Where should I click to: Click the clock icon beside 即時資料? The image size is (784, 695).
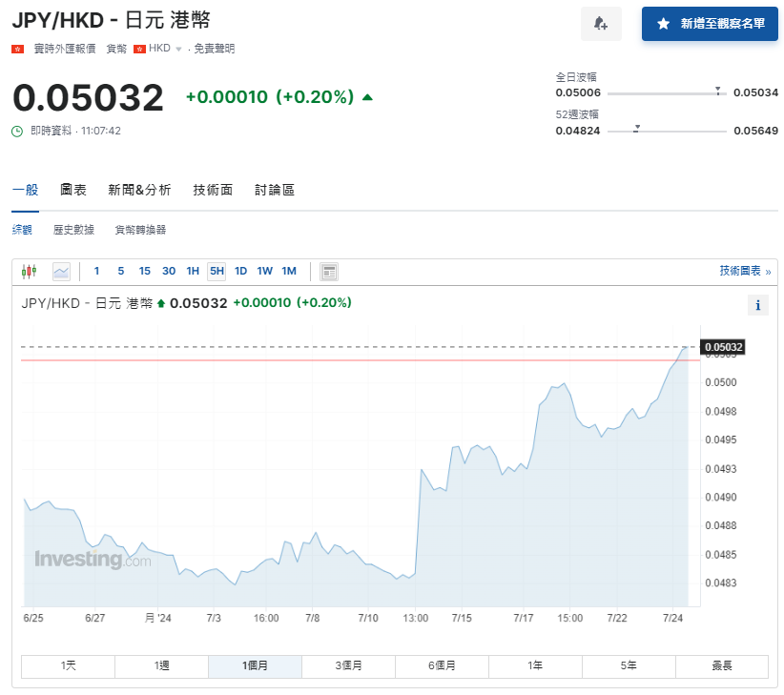click(15, 133)
